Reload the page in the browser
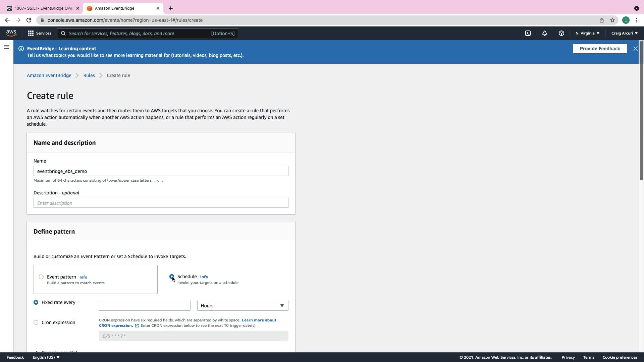Viewport: 644px width, 362px height. (x=29, y=20)
